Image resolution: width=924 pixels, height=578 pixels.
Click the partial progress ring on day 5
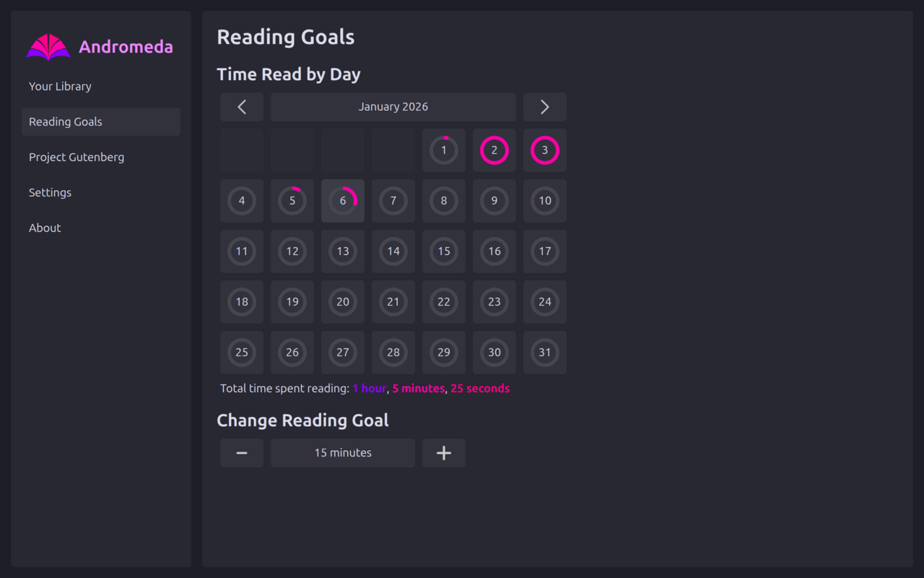point(292,201)
